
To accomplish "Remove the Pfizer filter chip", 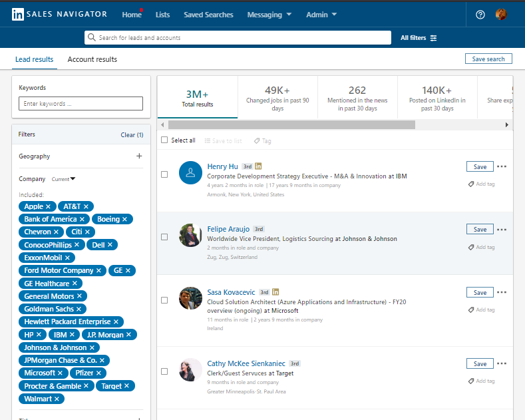I will click(x=98, y=373).
